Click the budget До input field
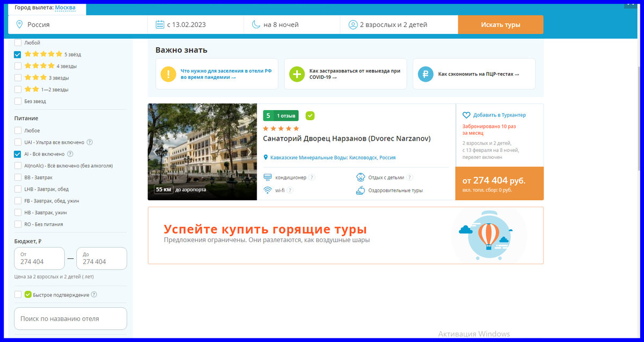The height and width of the screenshot is (342, 644). tap(102, 258)
